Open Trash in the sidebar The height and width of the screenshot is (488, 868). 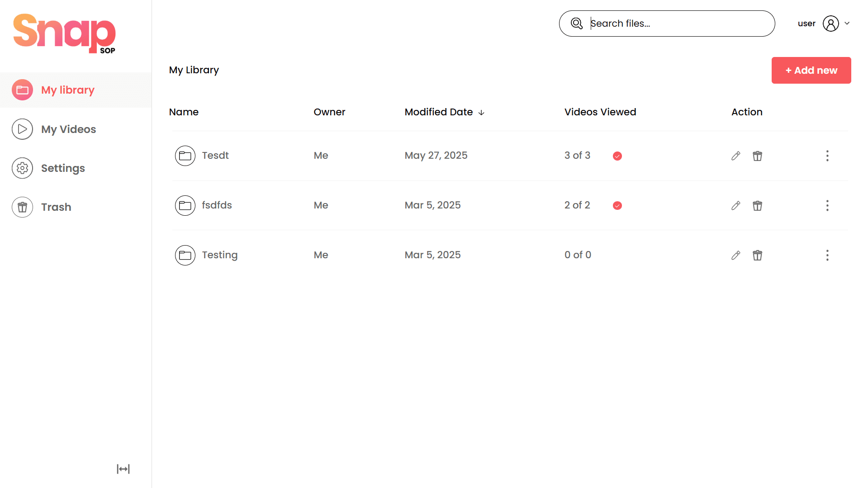tap(56, 207)
